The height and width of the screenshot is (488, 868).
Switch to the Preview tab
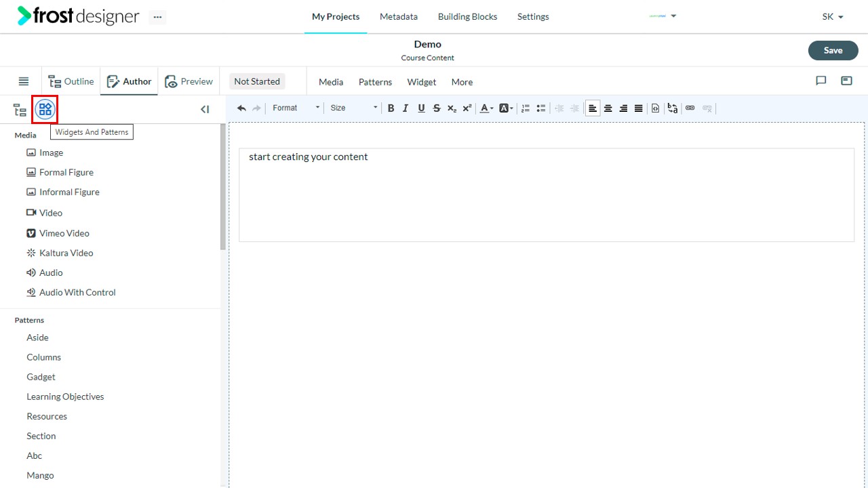point(189,81)
